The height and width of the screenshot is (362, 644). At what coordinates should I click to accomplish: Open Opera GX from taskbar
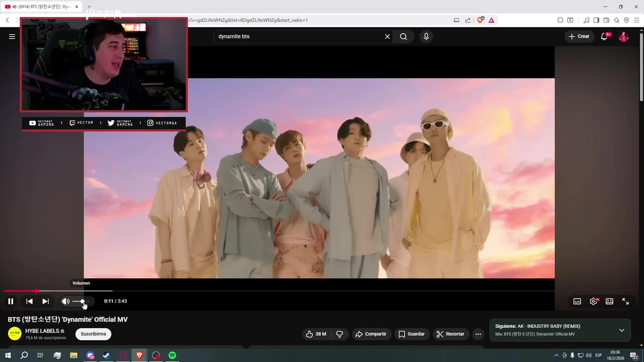[x=123, y=355]
